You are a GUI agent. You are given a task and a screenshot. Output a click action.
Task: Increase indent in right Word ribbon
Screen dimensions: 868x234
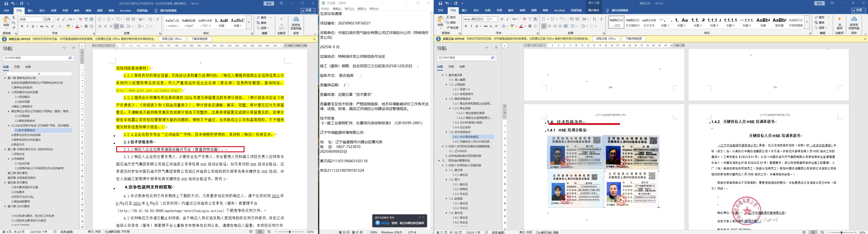tap(577, 19)
